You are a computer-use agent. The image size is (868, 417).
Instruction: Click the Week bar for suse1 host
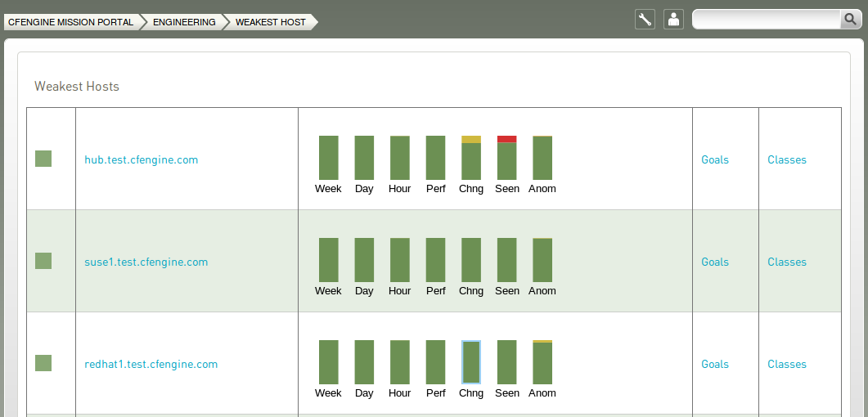pyautogui.click(x=329, y=260)
